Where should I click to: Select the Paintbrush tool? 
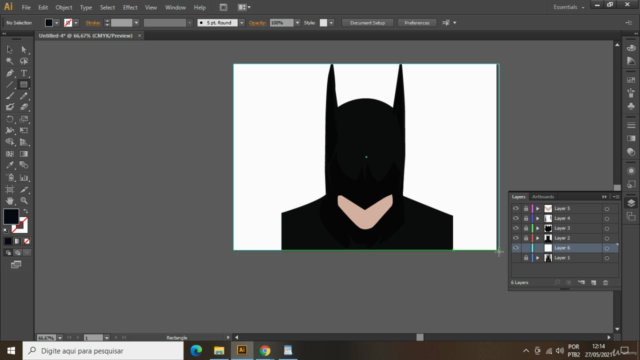point(9,96)
